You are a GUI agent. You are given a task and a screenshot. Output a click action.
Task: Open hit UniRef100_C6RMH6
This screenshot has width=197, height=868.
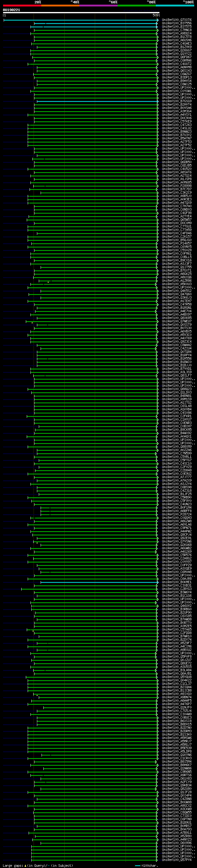177,61
